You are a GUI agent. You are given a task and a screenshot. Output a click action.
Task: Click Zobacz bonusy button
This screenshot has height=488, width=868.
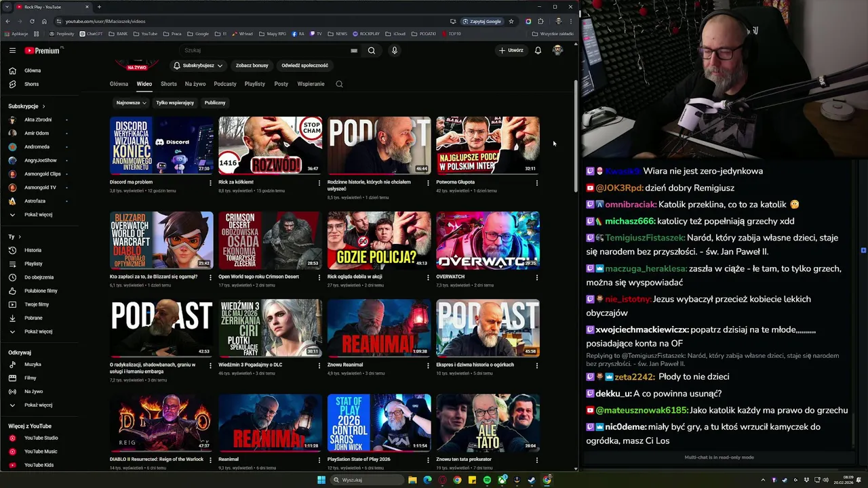pos(252,66)
